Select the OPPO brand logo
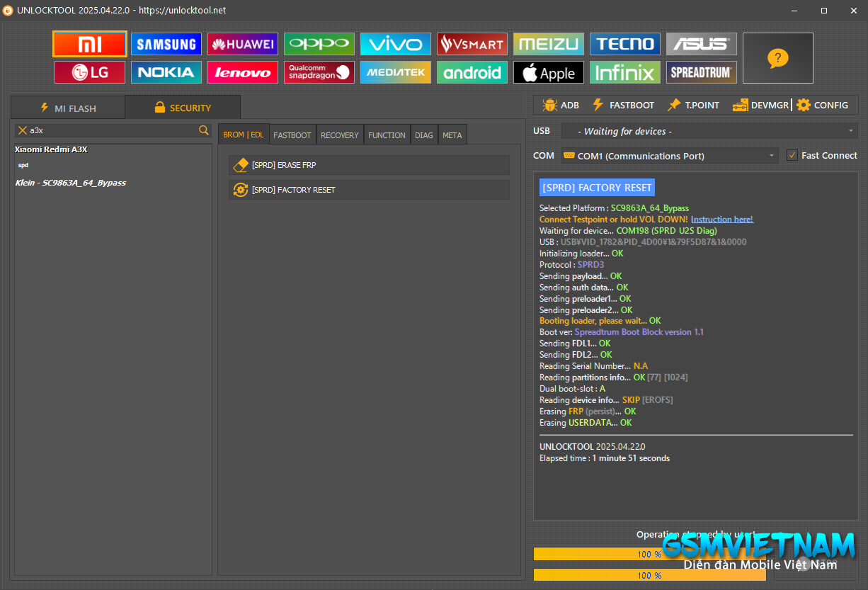868x590 pixels. point(319,44)
